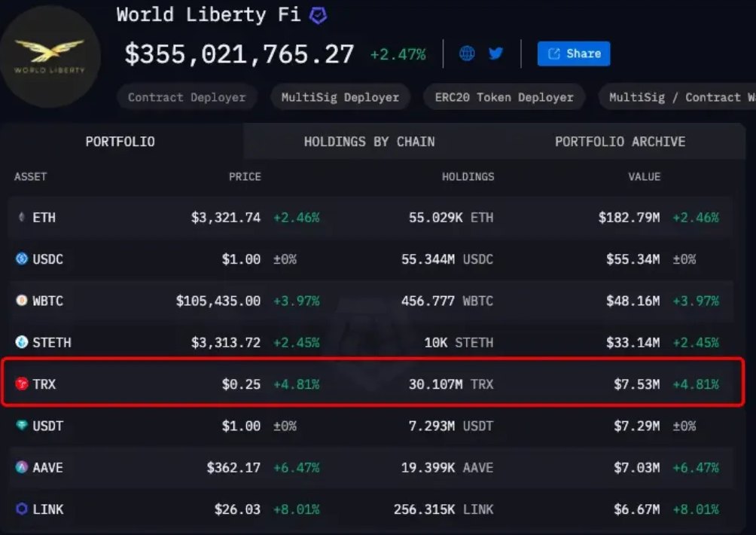Open the Portfolio Archive tab
This screenshot has width=756, height=535.
[620, 142]
